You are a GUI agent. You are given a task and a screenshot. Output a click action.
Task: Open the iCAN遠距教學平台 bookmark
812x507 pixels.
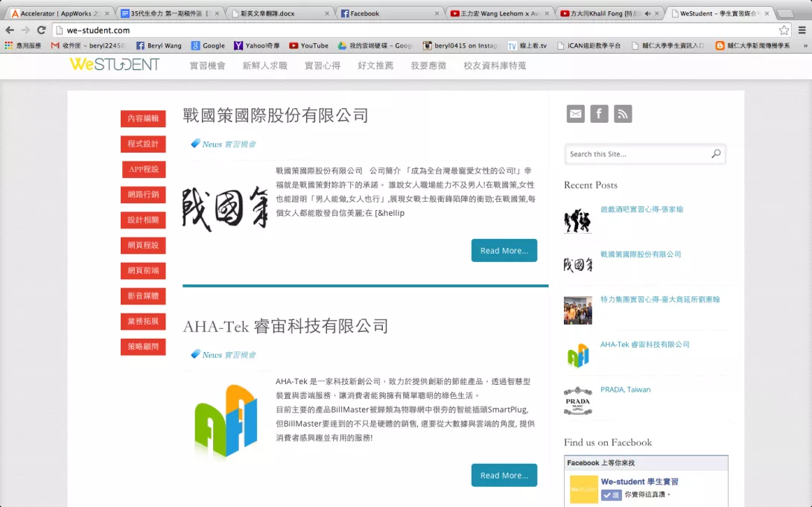589,45
